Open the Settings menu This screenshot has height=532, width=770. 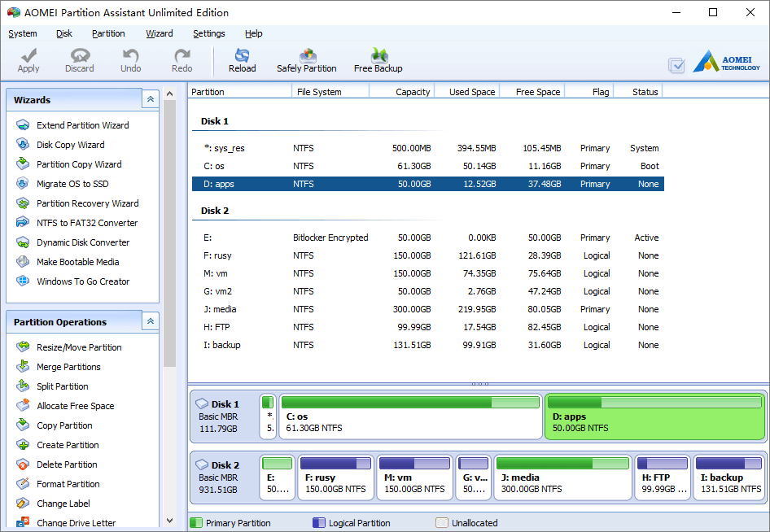pos(208,33)
